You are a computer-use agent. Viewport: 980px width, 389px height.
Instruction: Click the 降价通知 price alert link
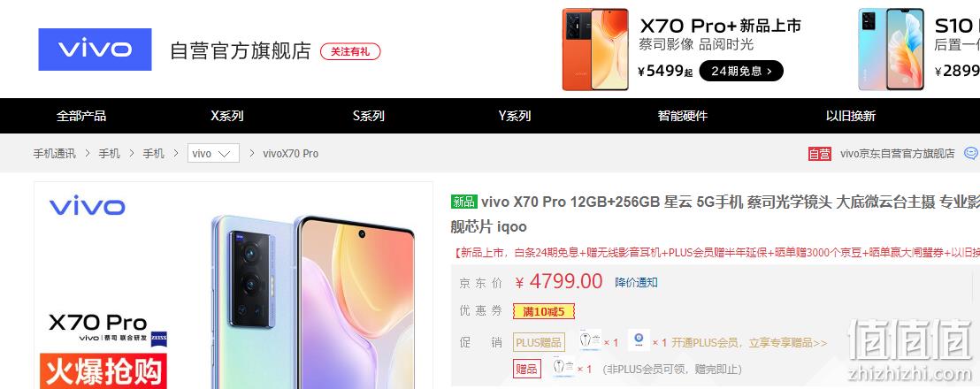(x=636, y=282)
